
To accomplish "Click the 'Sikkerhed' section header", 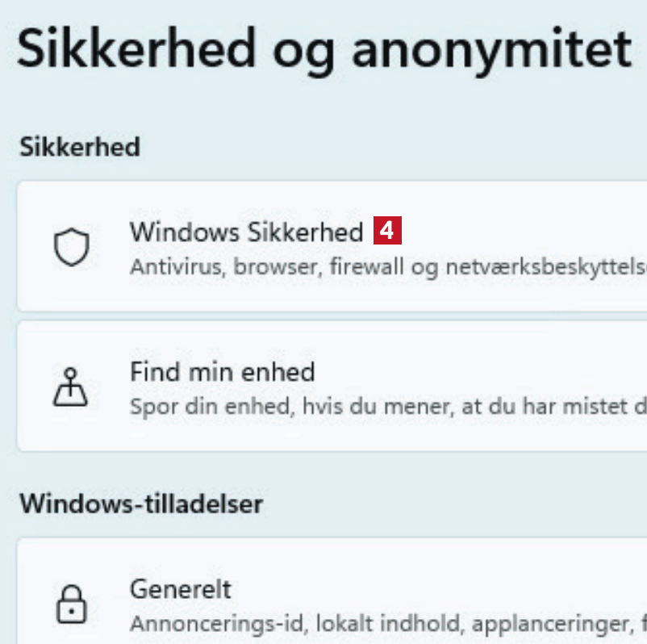I will pyautogui.click(x=79, y=147).
